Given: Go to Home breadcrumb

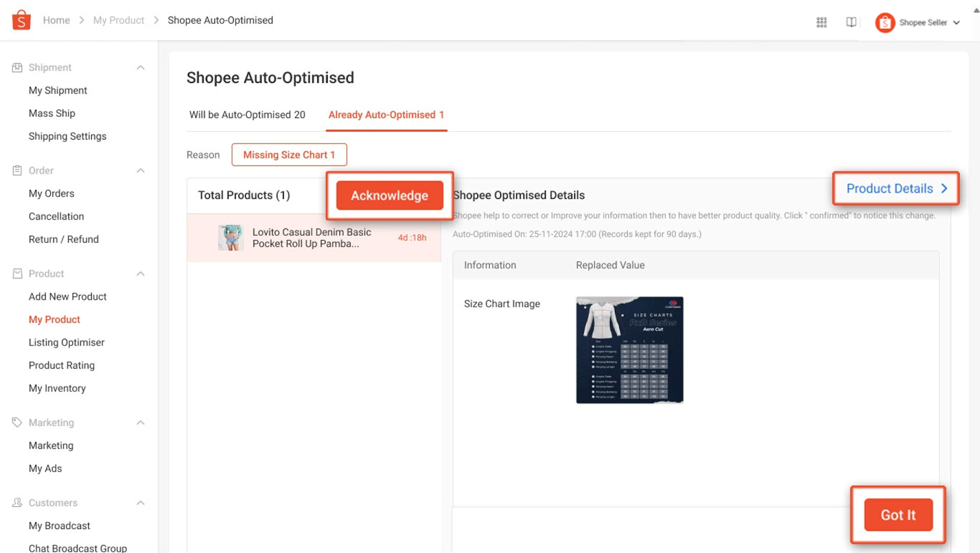Looking at the screenshot, I should (56, 20).
